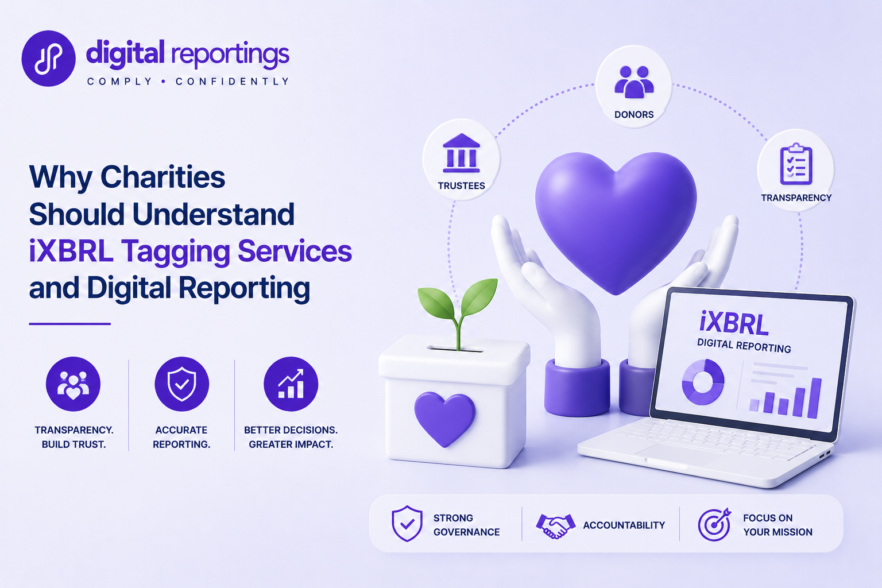Click the 'iXBRL' title on laptop screen
The height and width of the screenshot is (588, 882).
[734, 323]
